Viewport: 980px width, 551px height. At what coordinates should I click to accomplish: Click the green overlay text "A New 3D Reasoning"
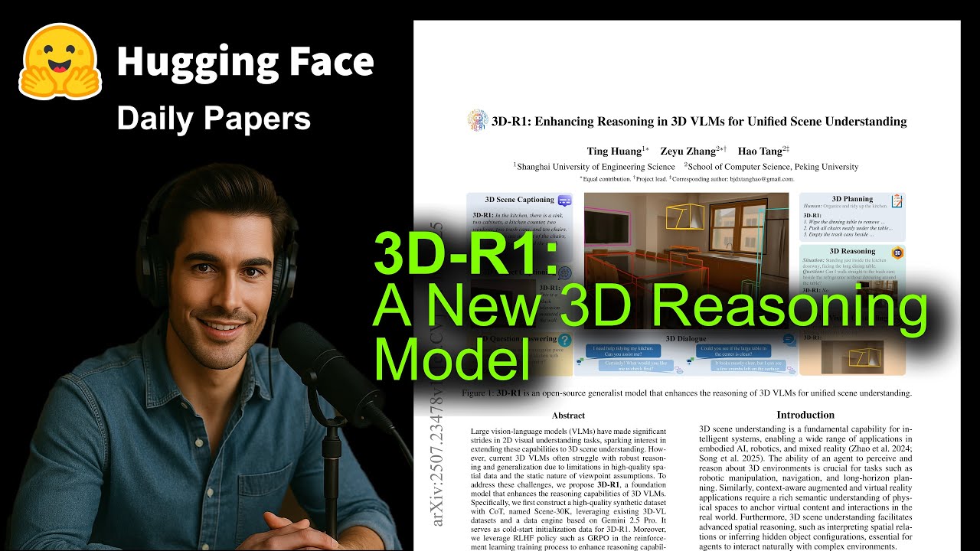coord(651,306)
